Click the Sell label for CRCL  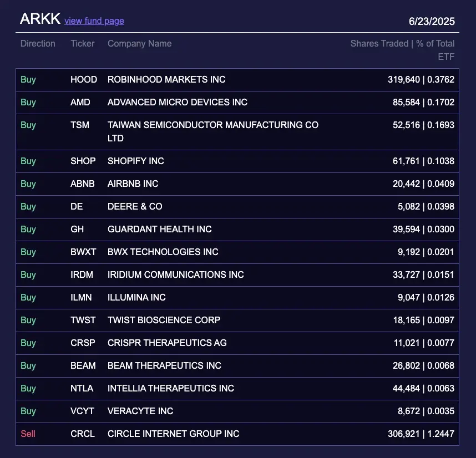[x=28, y=434]
